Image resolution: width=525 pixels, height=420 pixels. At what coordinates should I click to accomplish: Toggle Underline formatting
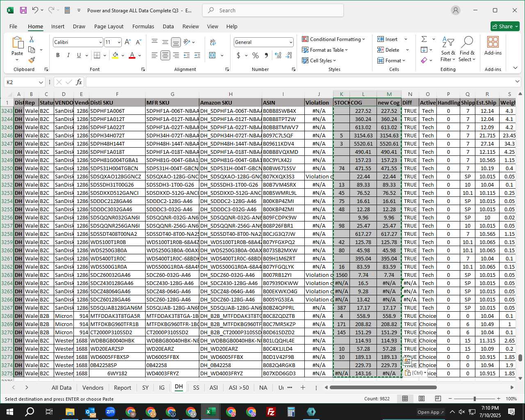pos(79,55)
